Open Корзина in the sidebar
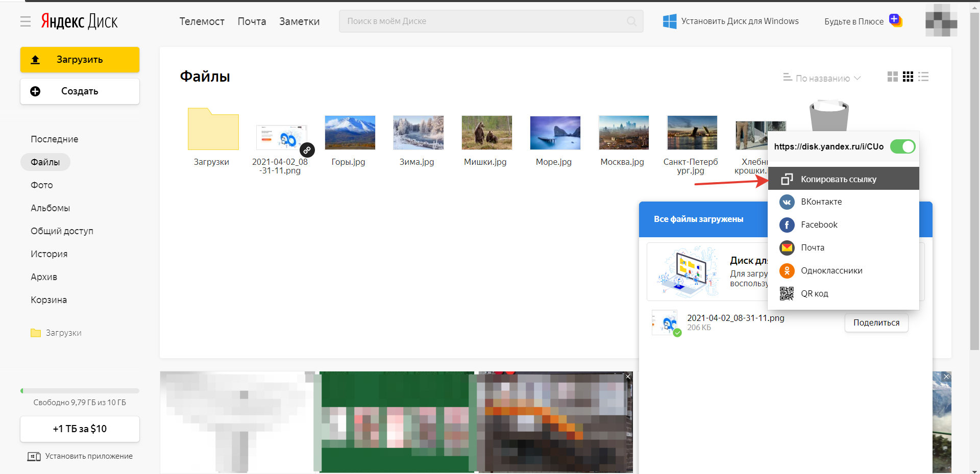 (x=48, y=300)
